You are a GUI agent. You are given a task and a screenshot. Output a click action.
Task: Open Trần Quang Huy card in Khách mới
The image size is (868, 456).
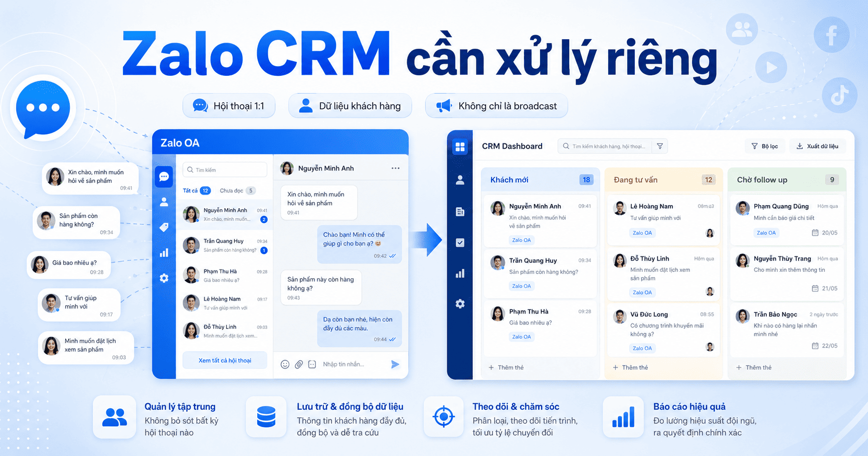coord(540,273)
